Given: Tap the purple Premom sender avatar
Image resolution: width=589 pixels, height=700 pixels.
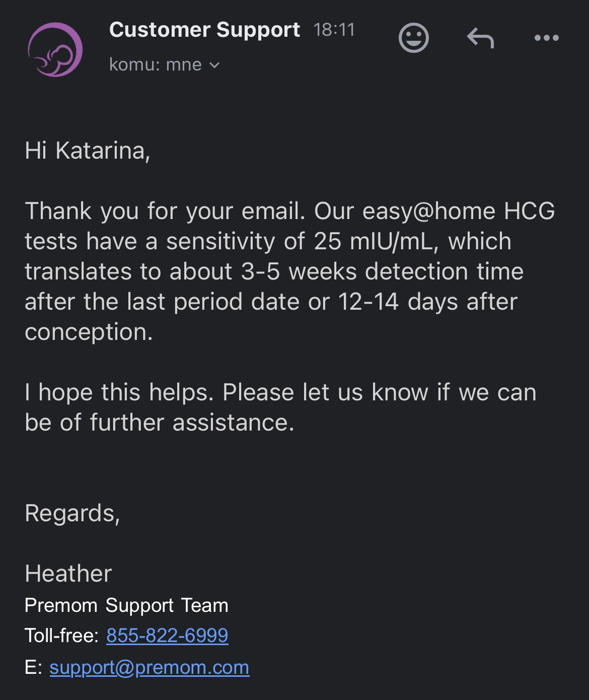Looking at the screenshot, I should 55,49.
